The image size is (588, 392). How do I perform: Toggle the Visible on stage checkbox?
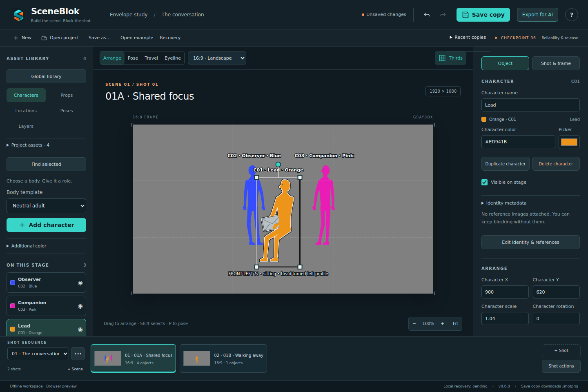pos(485,183)
